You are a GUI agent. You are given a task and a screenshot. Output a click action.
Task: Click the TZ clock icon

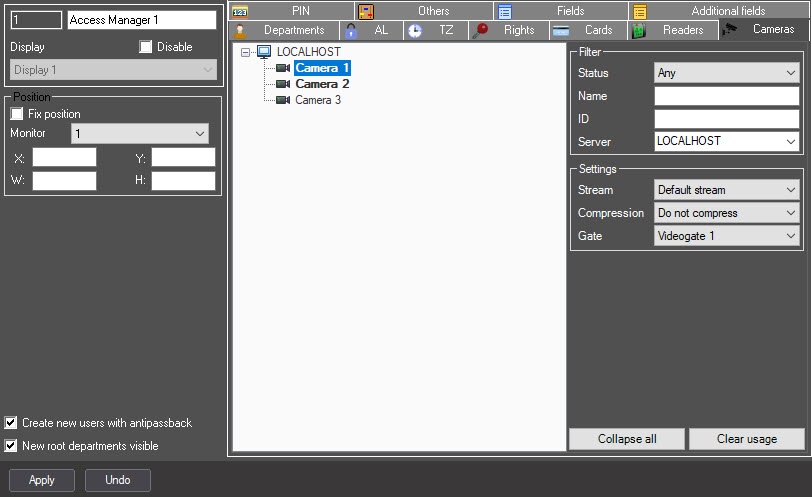click(x=415, y=31)
